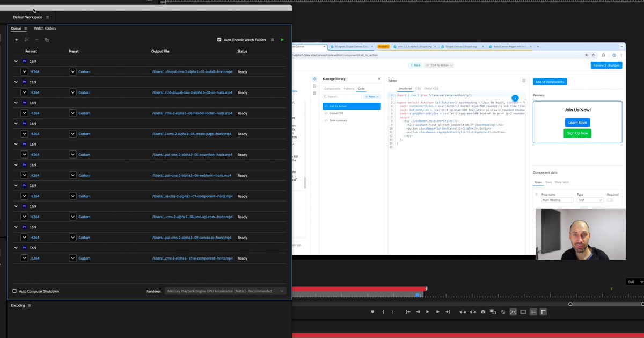Click the Add Output icon in Queue toolbar
Screen dimensions: 644x338
[x=26, y=40]
